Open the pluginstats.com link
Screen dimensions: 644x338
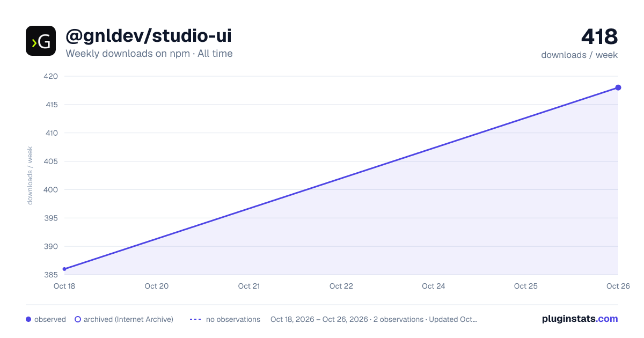click(580, 319)
